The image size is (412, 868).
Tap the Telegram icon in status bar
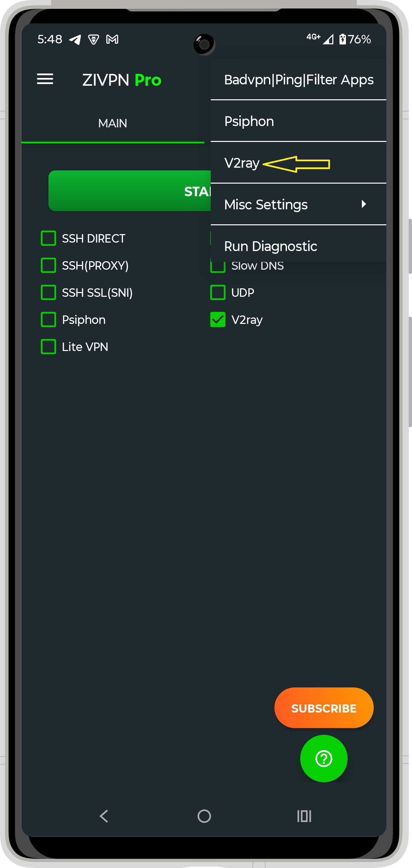pos(74,39)
